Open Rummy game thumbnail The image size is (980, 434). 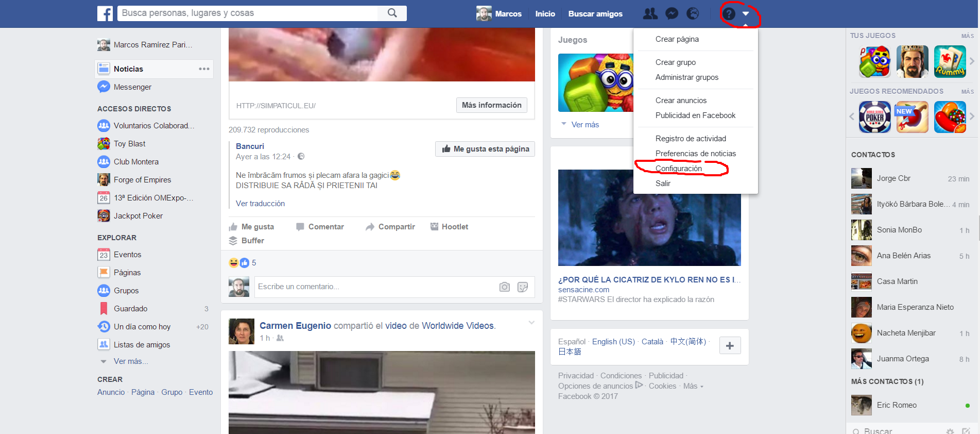(x=950, y=61)
